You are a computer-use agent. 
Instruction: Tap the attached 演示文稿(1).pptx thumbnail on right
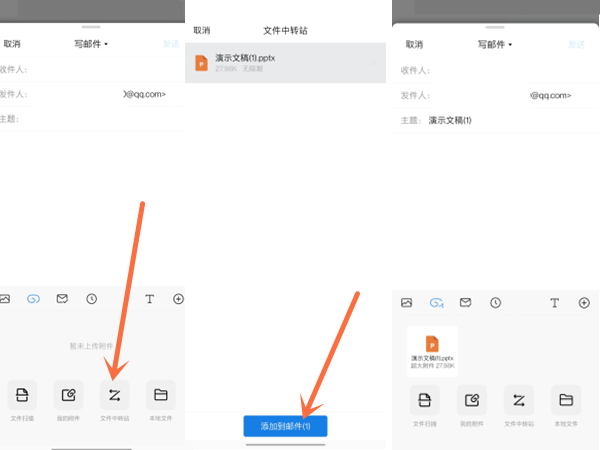click(432, 350)
